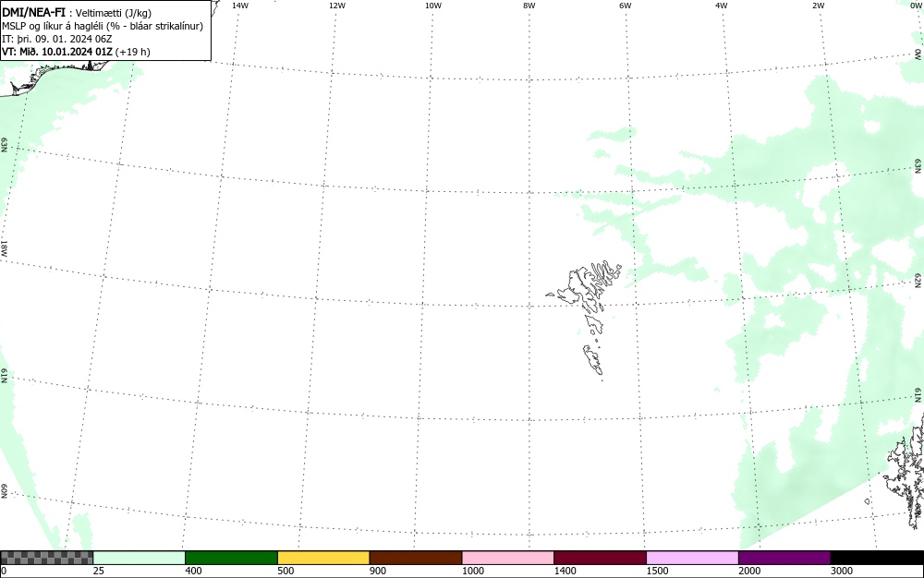Click the legend value '1500'
Screen dimensions: 924x578
pyautogui.click(x=657, y=571)
